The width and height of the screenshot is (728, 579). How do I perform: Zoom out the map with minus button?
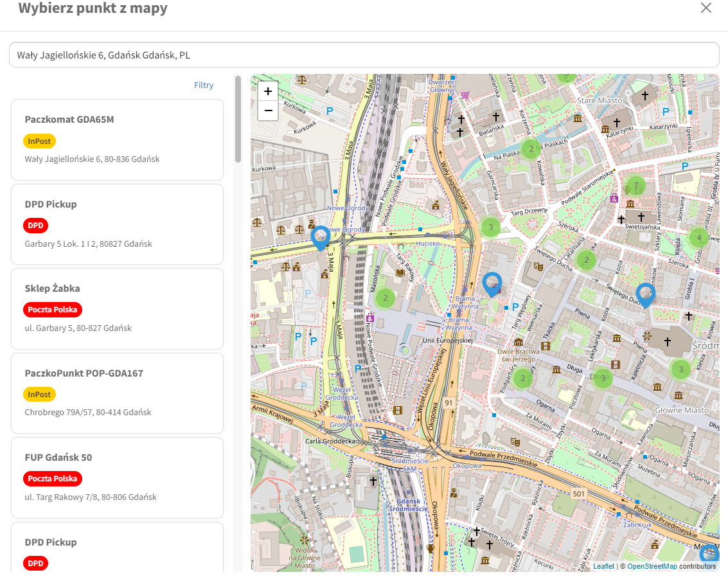[x=268, y=111]
